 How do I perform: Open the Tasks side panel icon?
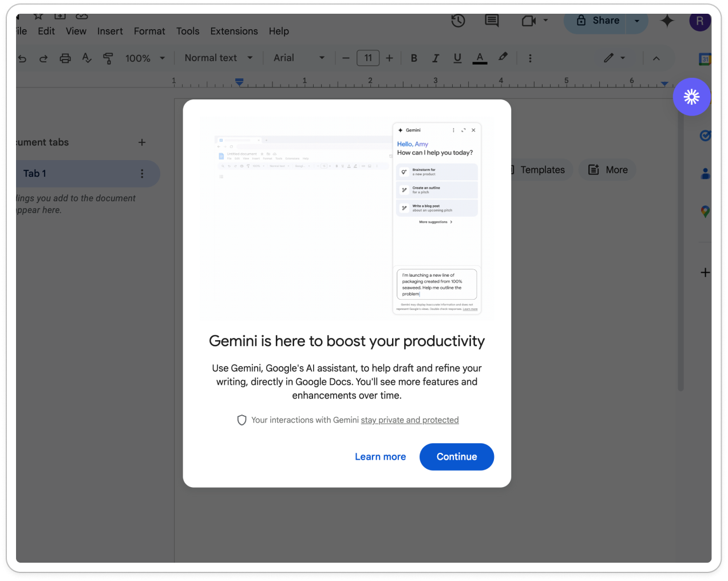tap(705, 136)
